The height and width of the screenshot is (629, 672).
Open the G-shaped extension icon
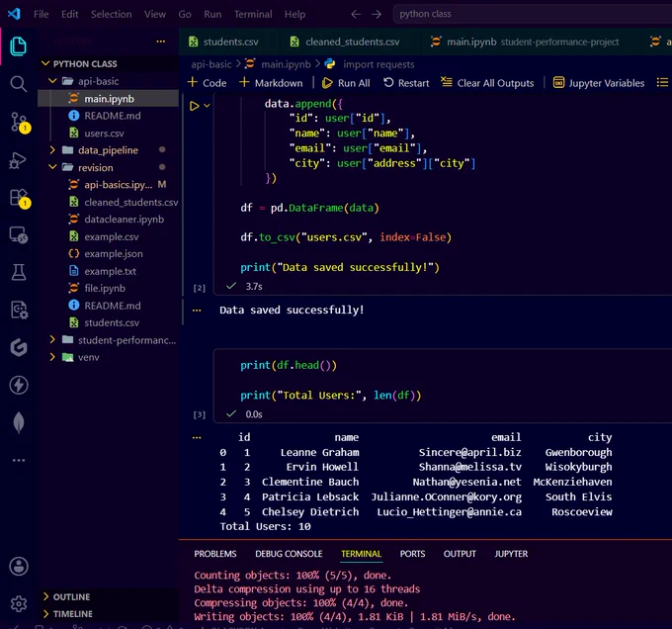[19, 347]
